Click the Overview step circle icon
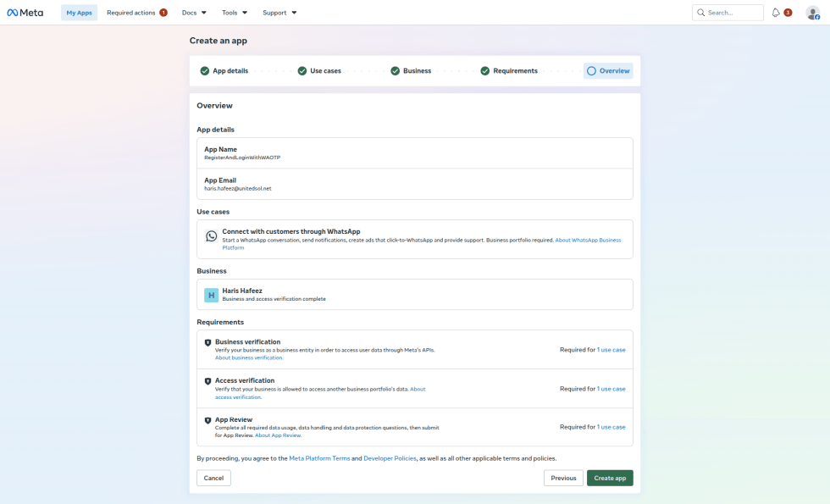 click(x=591, y=71)
